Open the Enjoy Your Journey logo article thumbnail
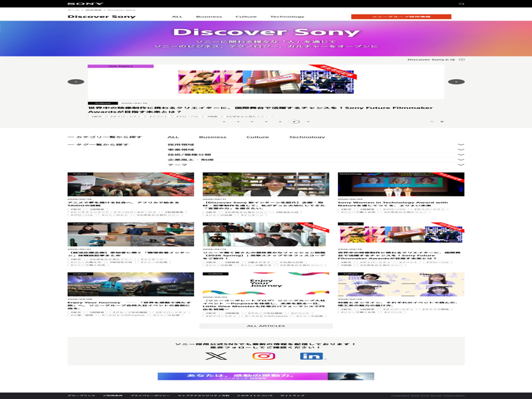Image resolution: width=532 pixels, height=399 pixels. click(266, 285)
